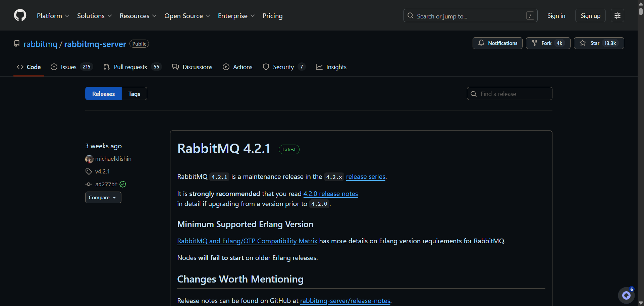This screenshot has height=306, width=644.
Task: Click the star count 13.3k
Action: (610, 43)
